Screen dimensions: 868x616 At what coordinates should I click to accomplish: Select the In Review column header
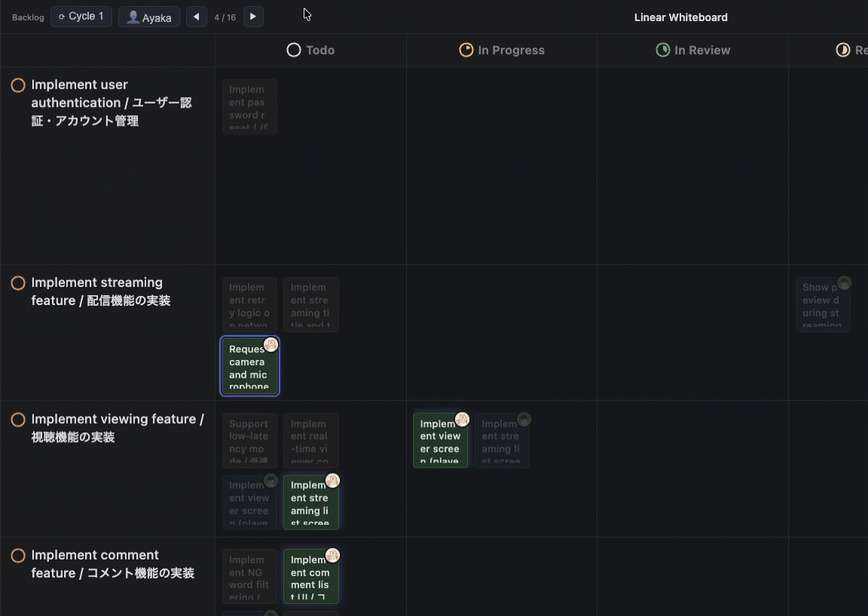point(701,50)
